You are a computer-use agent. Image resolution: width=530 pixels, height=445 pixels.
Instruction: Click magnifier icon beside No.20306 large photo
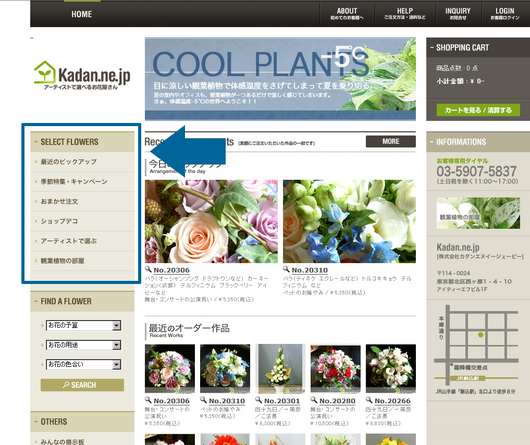point(148,269)
